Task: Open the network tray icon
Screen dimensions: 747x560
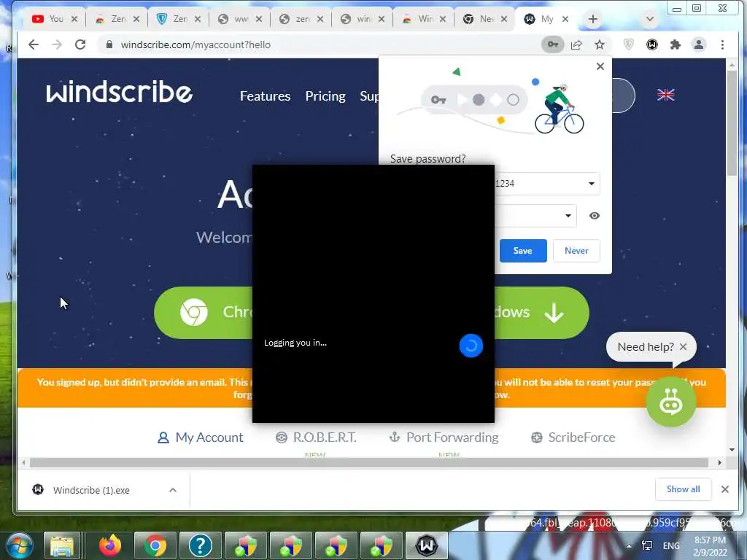Action: pos(647,545)
